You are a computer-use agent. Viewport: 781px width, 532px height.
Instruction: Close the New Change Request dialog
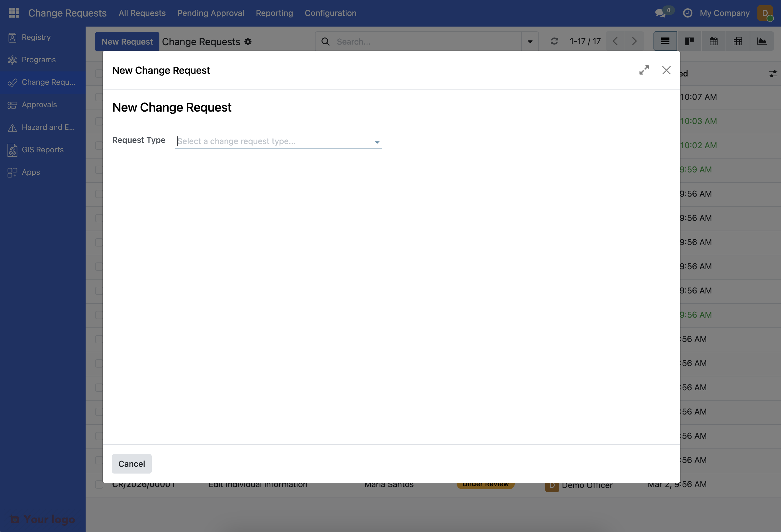(666, 70)
